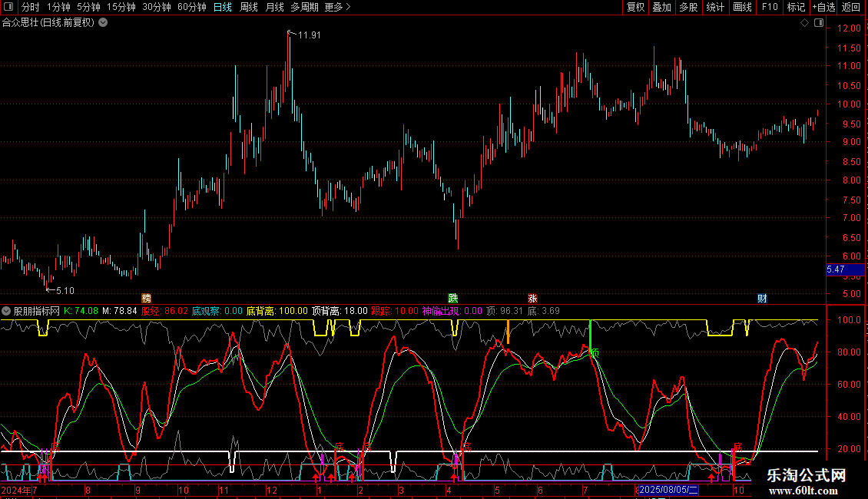868x499 pixels.
Task: Click the green 跌 marker icon
Action: click(453, 298)
